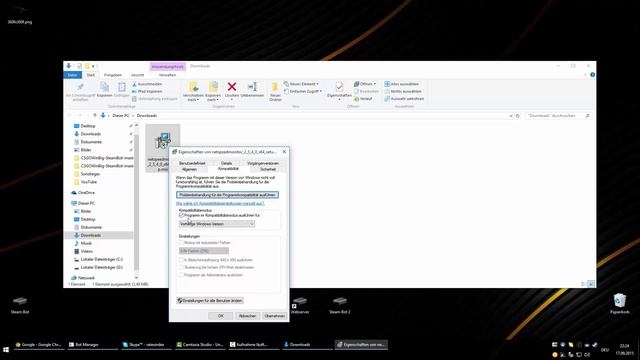Expand the Neues Element dropdown
The height and width of the screenshot is (360, 640).
[301, 84]
